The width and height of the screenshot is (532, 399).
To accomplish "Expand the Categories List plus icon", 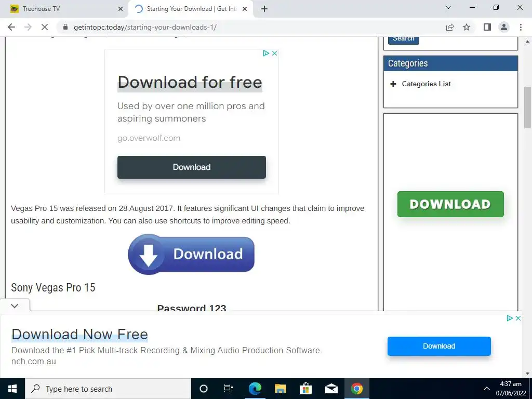I will tap(393, 84).
